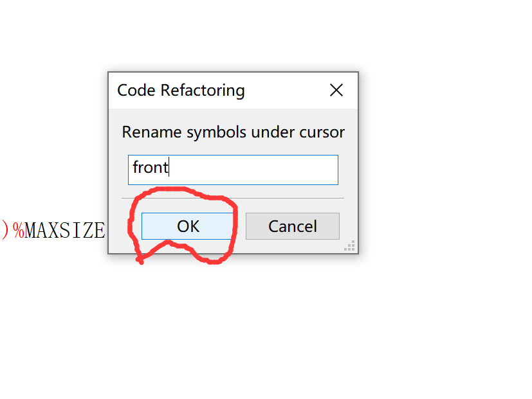
Task: Select the word front in the input
Action: (150, 168)
